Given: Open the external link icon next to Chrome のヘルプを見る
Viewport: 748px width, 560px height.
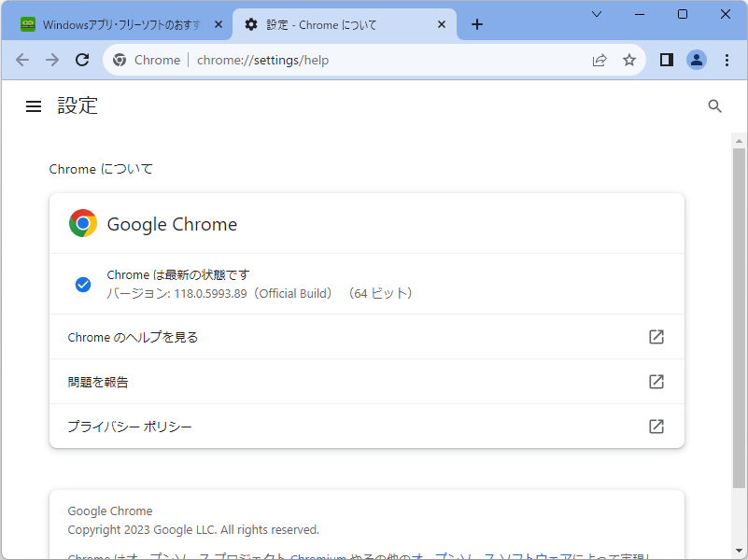Looking at the screenshot, I should click(656, 337).
